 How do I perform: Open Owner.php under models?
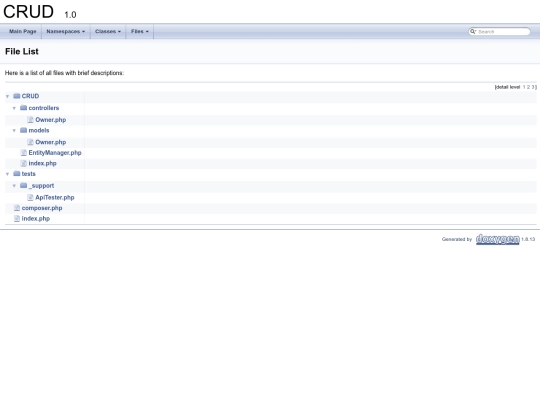[51, 142]
